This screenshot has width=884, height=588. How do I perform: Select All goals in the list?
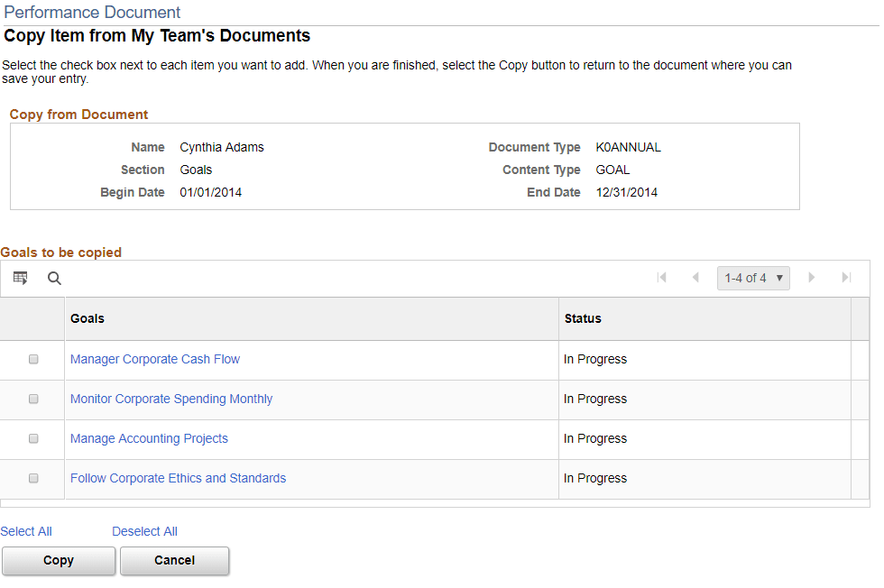(26, 531)
